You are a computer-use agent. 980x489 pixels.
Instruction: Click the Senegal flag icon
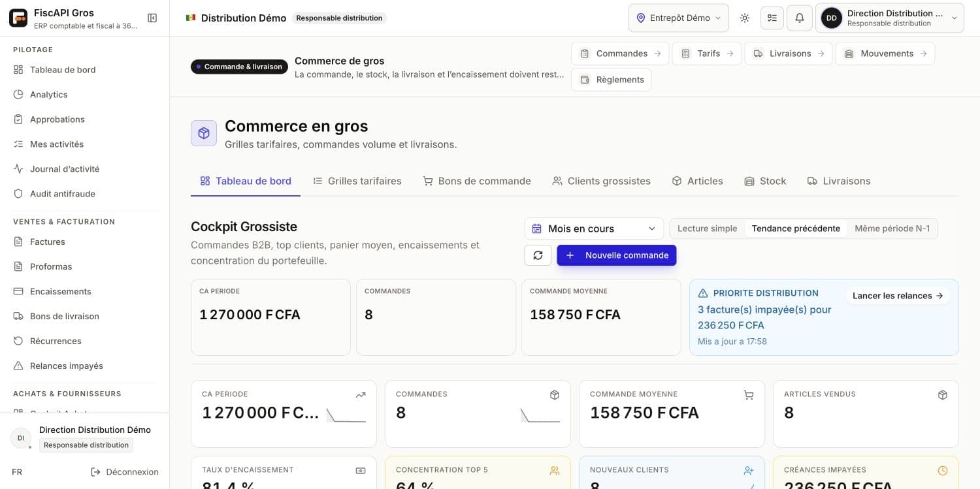coord(190,18)
